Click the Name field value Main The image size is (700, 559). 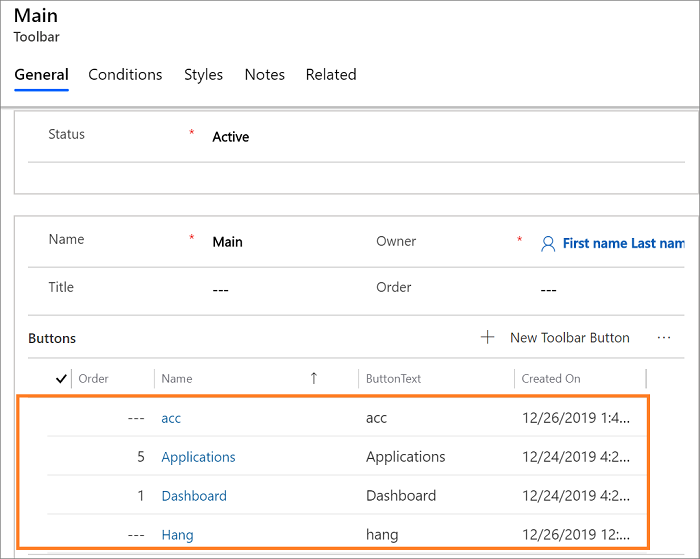(228, 242)
